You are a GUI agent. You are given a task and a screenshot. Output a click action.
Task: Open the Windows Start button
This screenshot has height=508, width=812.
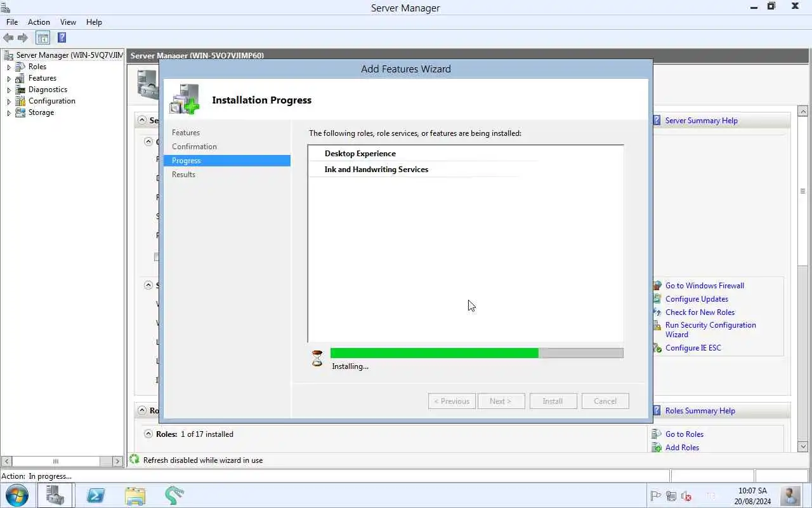17,495
